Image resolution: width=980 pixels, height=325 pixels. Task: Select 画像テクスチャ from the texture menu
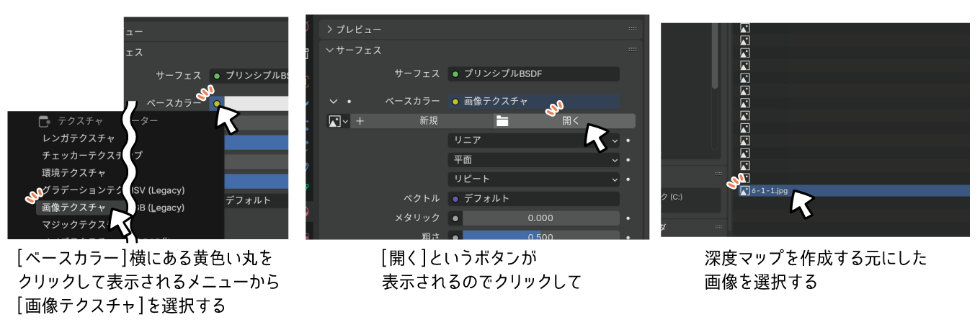pos(73,208)
